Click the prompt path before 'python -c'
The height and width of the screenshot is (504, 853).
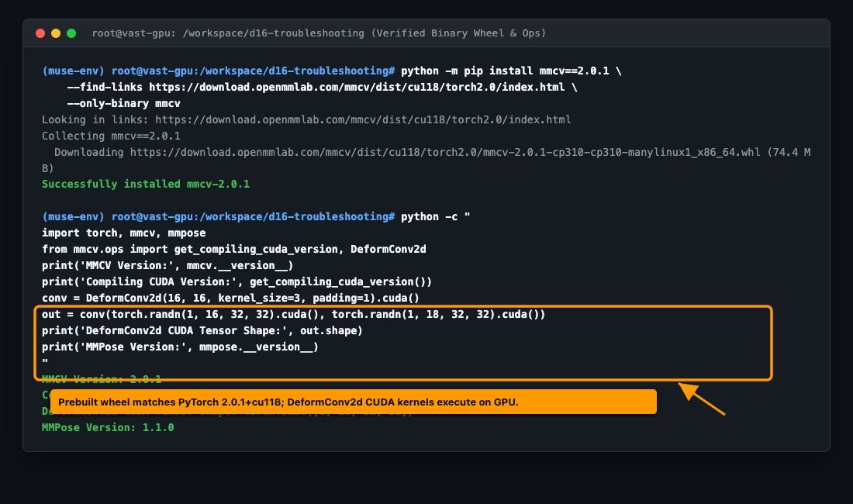(x=253, y=216)
